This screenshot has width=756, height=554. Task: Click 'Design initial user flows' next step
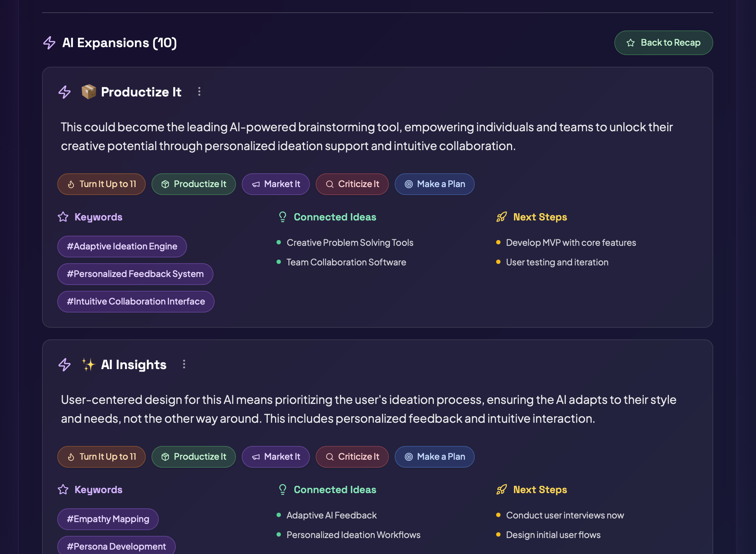coord(553,535)
